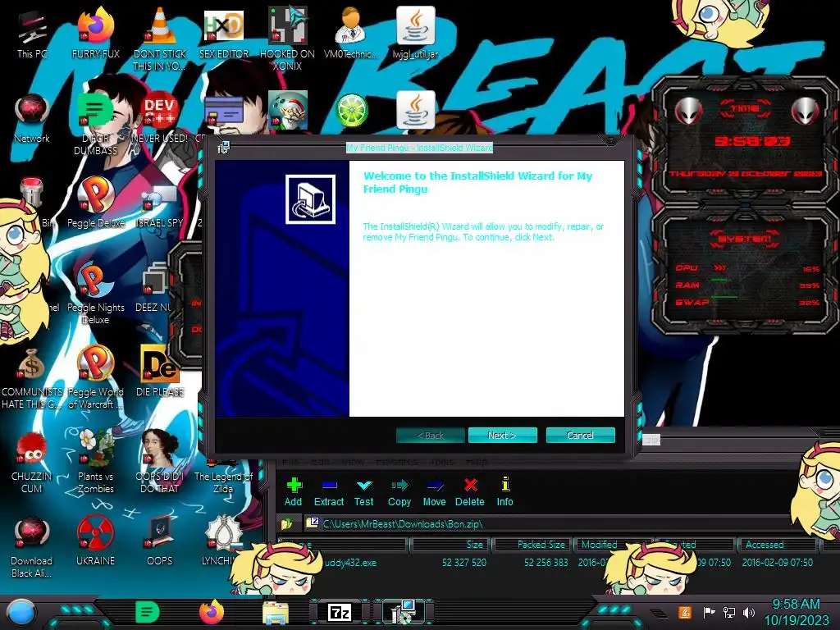The height and width of the screenshot is (630, 840).
Task: Select the Network desktop icon
Action: [32, 119]
